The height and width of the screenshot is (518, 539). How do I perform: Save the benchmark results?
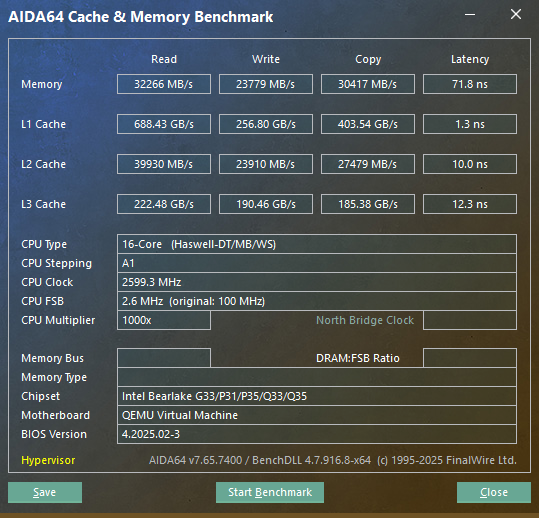click(x=45, y=492)
